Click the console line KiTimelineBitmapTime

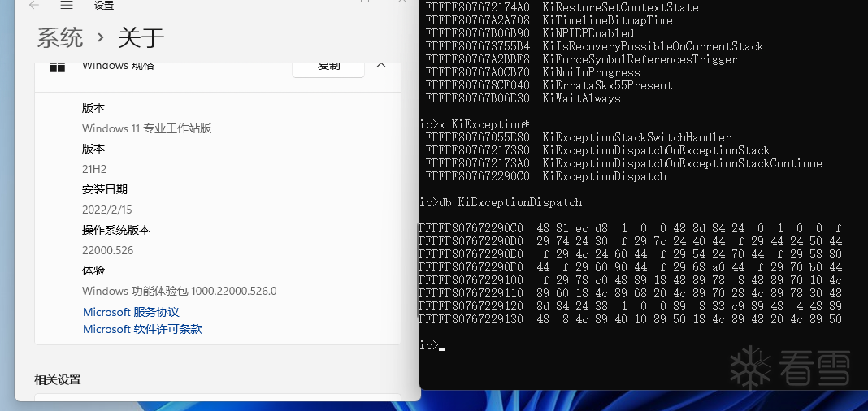point(549,20)
